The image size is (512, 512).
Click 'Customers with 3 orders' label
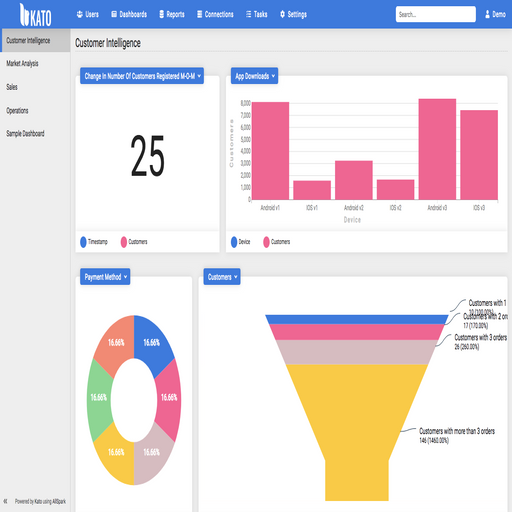click(x=481, y=337)
